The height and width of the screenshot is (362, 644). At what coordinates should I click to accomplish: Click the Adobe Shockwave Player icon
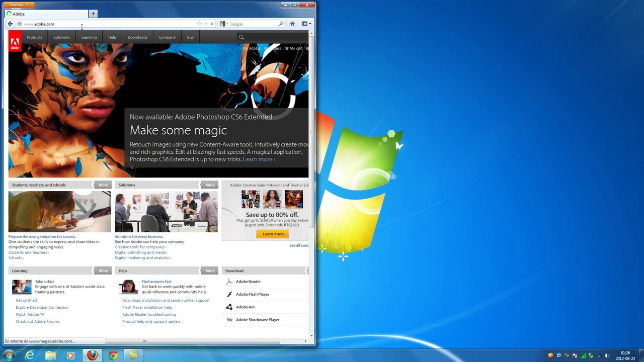pos(229,320)
